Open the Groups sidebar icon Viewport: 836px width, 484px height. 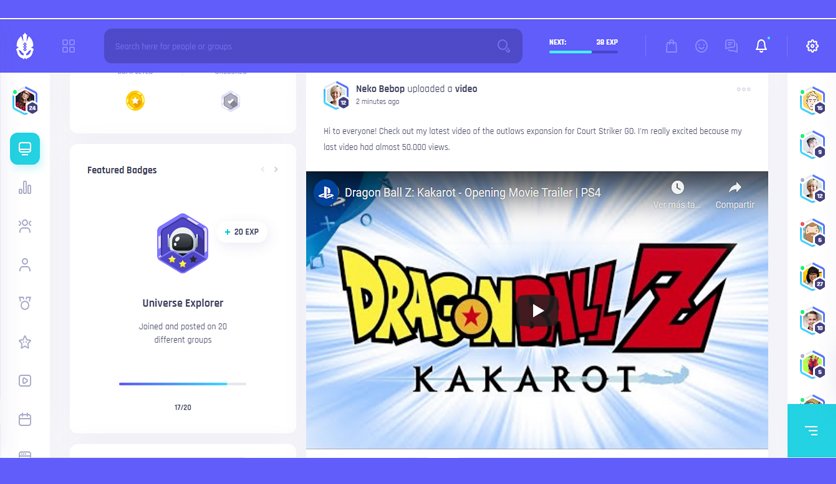pos(25,226)
